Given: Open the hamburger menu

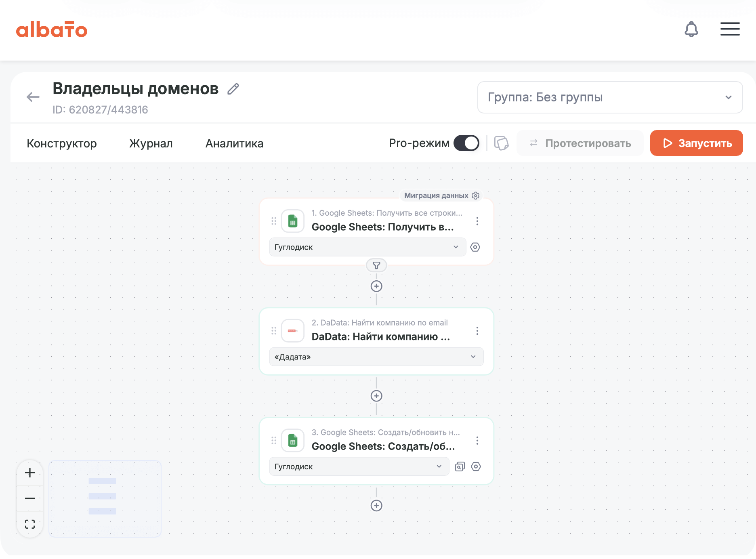Looking at the screenshot, I should tap(730, 29).
